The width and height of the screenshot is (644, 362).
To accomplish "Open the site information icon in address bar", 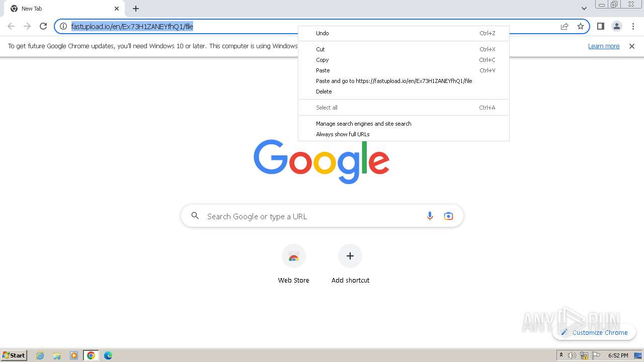I will [x=63, y=26].
